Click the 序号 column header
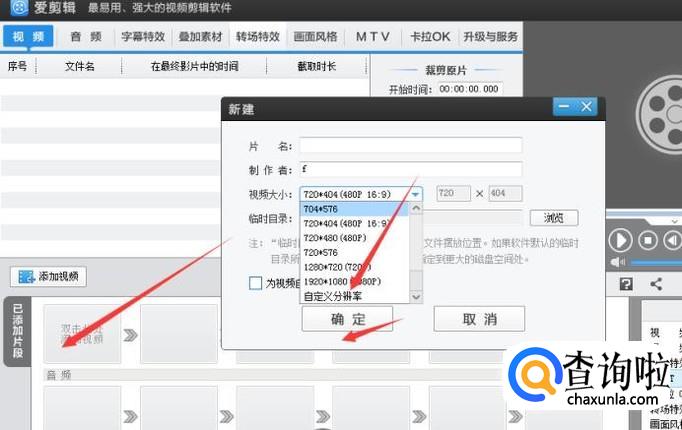The width and height of the screenshot is (682, 430). [x=17, y=66]
